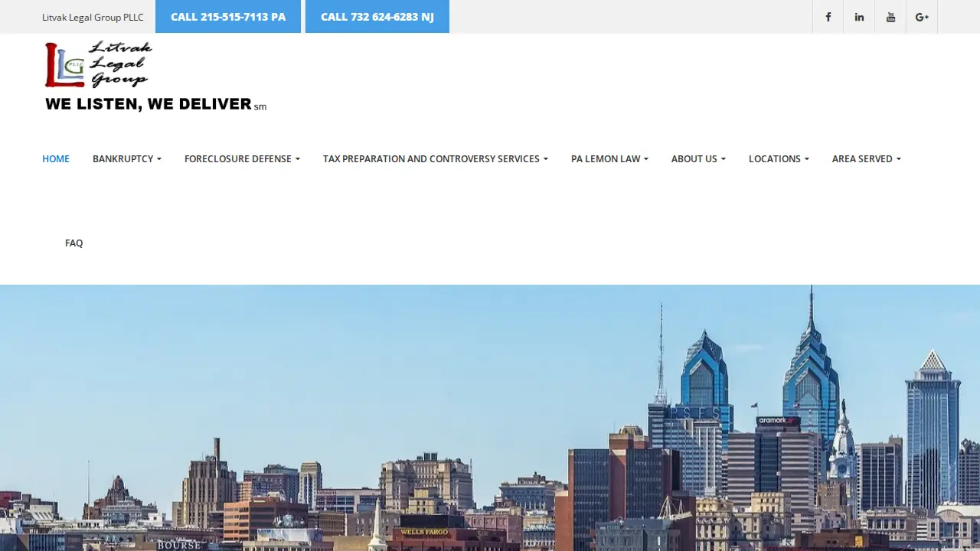Open the YouTube social icon
This screenshot has height=551, width=980.
point(890,17)
